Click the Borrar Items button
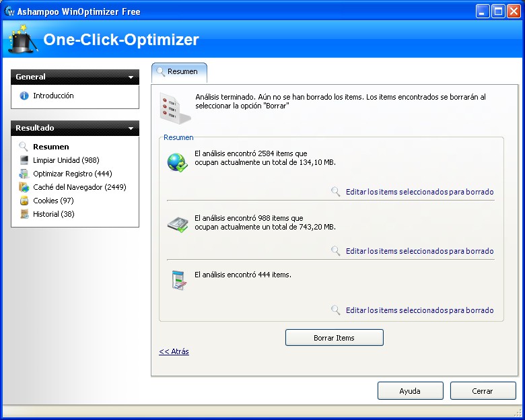The height and width of the screenshot is (420, 525). [334, 338]
